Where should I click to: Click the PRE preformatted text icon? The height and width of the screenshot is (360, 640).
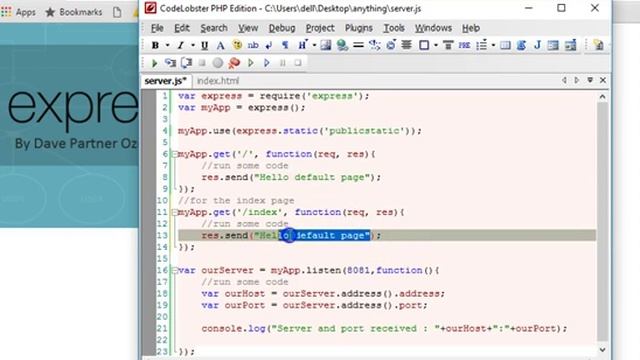[x=464, y=45]
